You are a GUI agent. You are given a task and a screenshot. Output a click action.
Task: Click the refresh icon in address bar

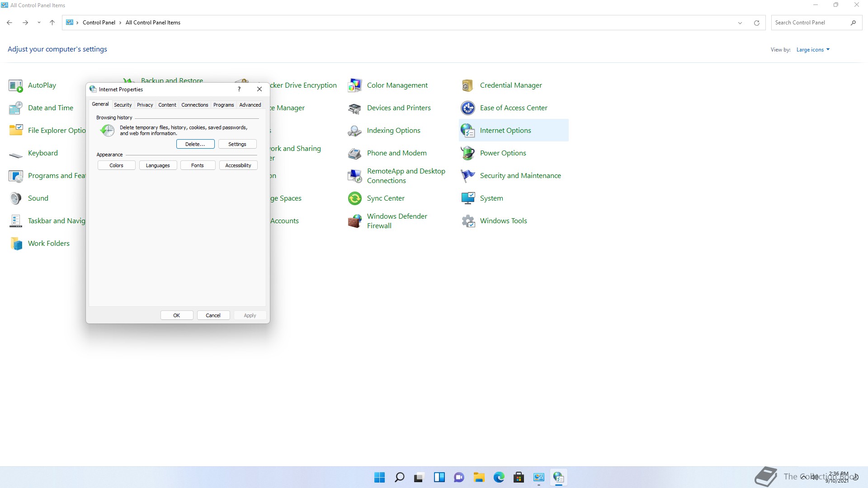coord(756,23)
